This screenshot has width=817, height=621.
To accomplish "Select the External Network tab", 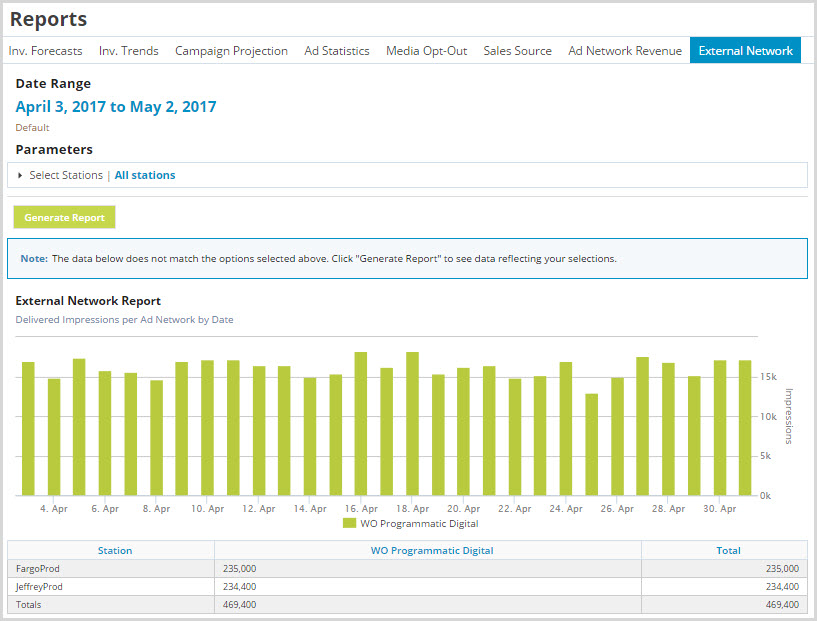I will [745, 50].
